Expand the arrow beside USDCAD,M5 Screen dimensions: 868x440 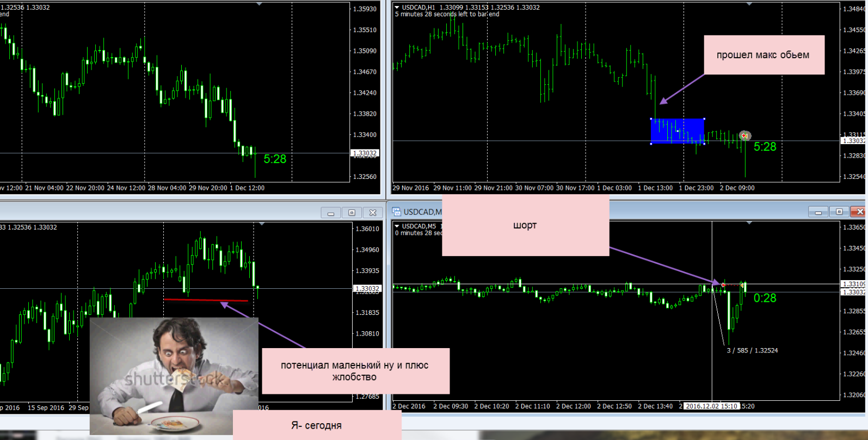(x=397, y=226)
